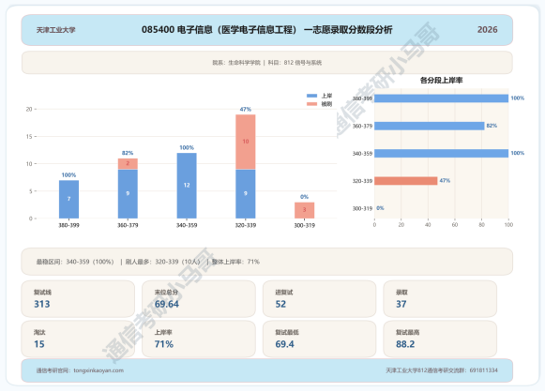Select the red 320-339 segment showing 10
This screenshot has width=545, height=392.
coord(246,142)
